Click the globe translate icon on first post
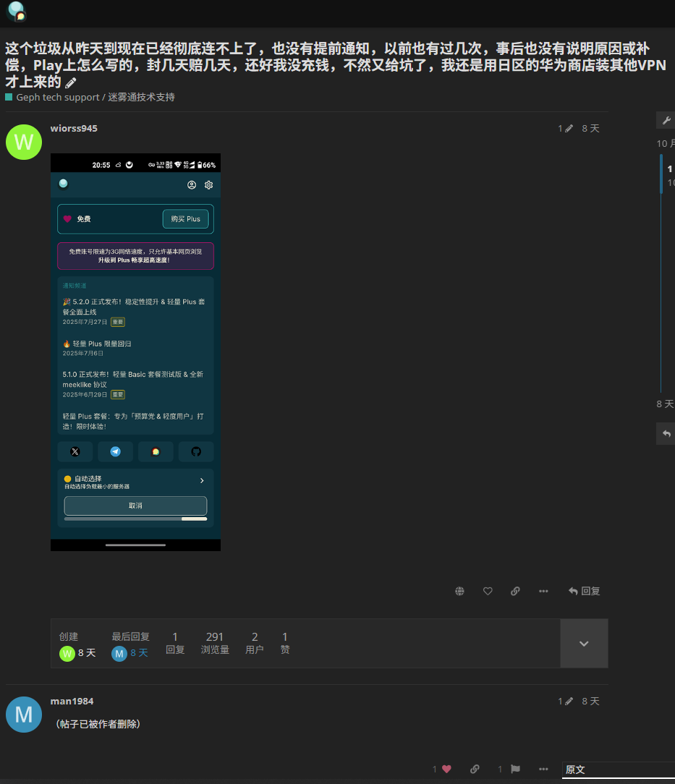 (459, 591)
